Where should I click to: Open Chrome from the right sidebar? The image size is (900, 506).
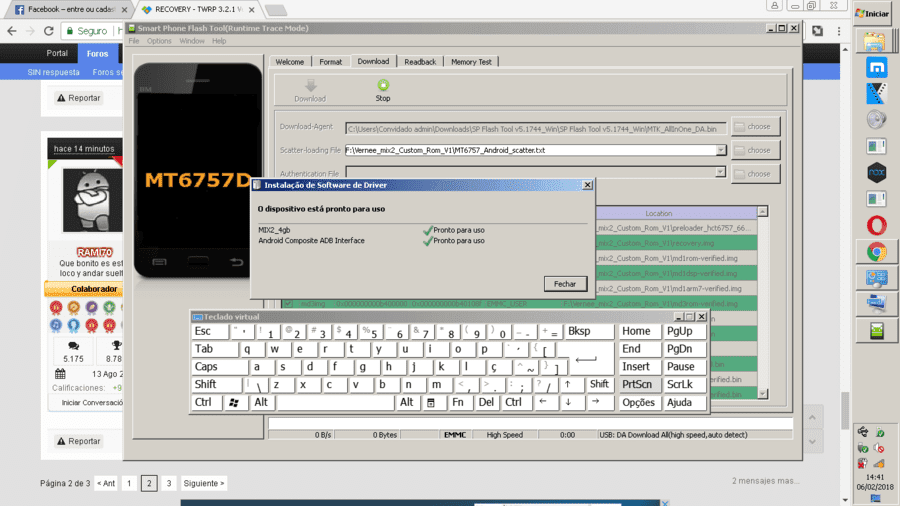pyautogui.click(x=876, y=252)
